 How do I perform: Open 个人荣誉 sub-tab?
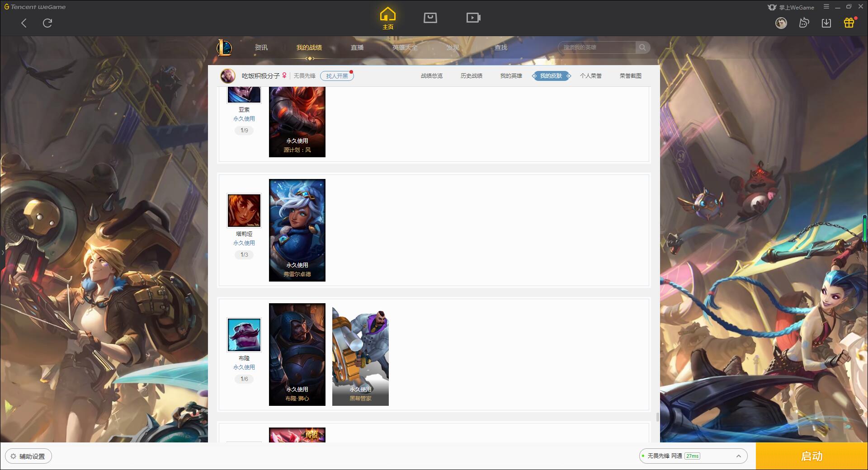click(x=591, y=76)
